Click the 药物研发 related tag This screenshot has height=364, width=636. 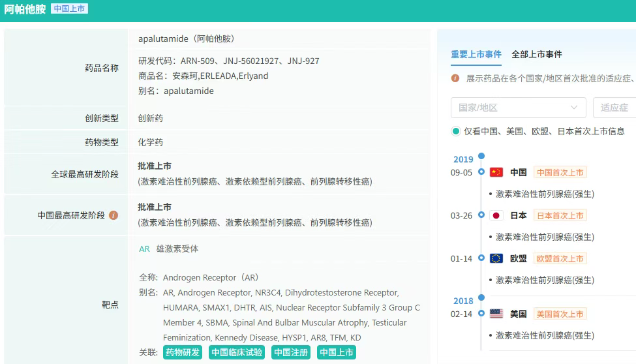pyautogui.click(x=182, y=352)
